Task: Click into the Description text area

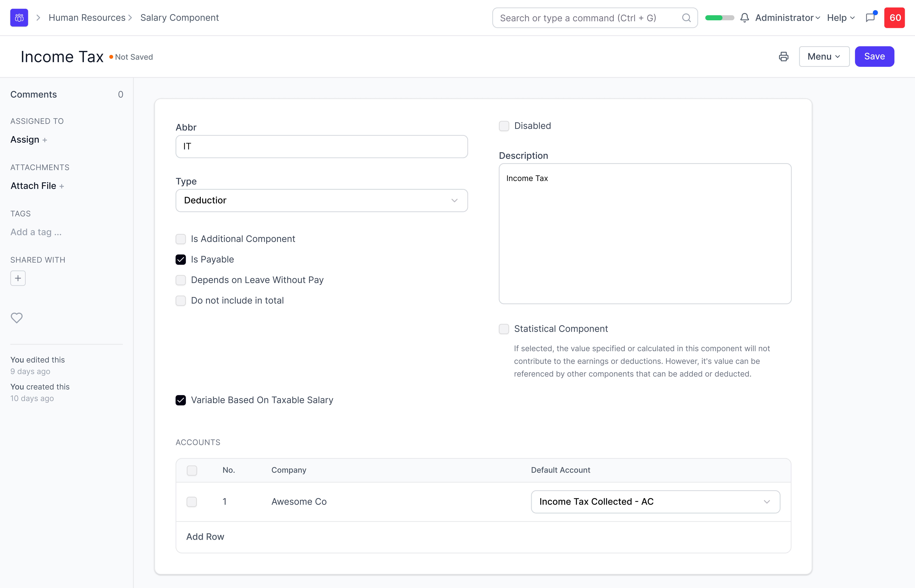Action: [645, 234]
